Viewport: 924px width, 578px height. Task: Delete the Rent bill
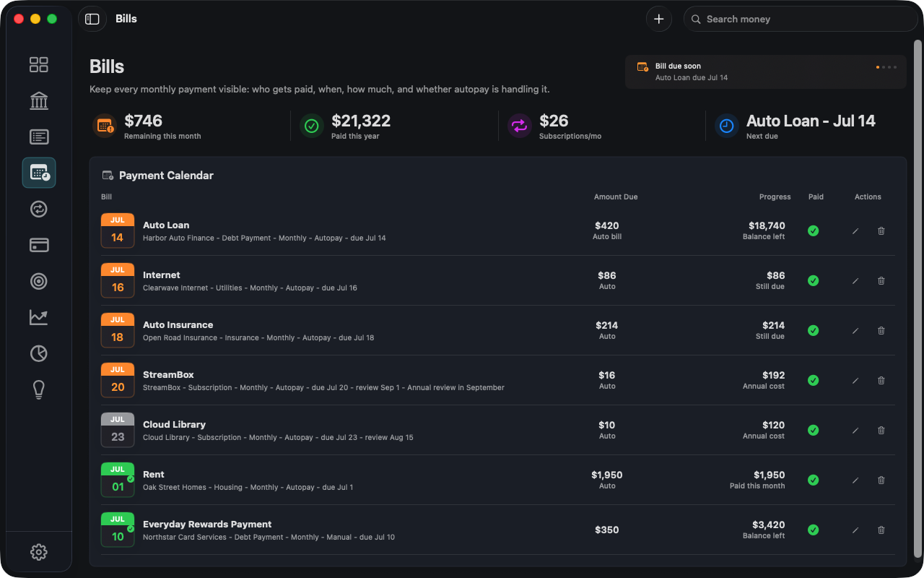pos(881,480)
